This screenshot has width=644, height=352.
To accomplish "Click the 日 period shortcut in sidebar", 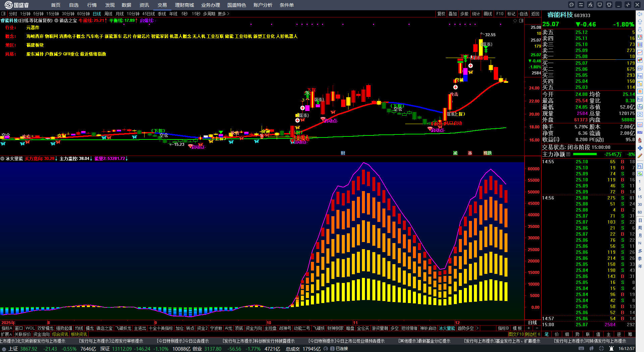I will click(x=640, y=220).
